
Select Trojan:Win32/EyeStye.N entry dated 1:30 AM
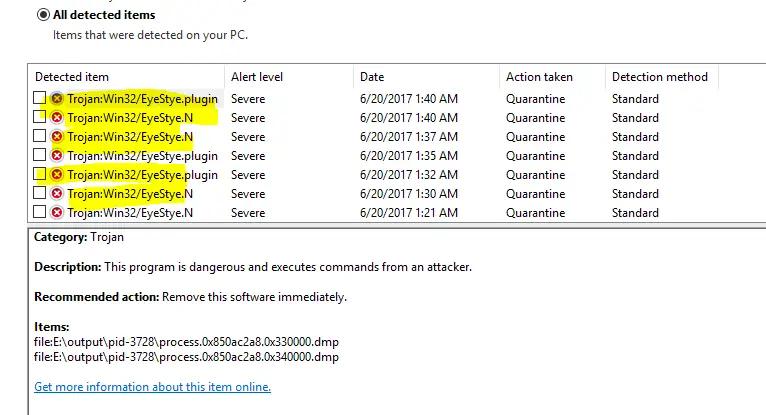point(130,194)
